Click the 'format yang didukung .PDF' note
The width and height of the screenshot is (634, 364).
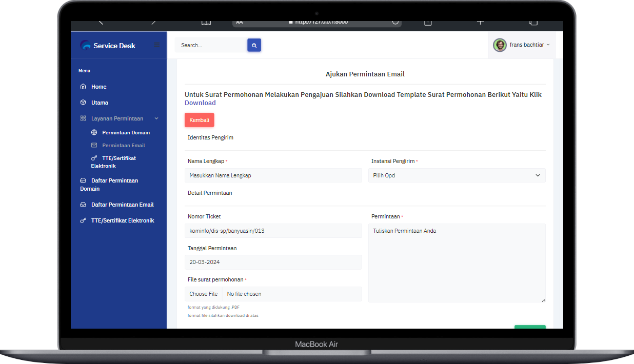click(213, 307)
